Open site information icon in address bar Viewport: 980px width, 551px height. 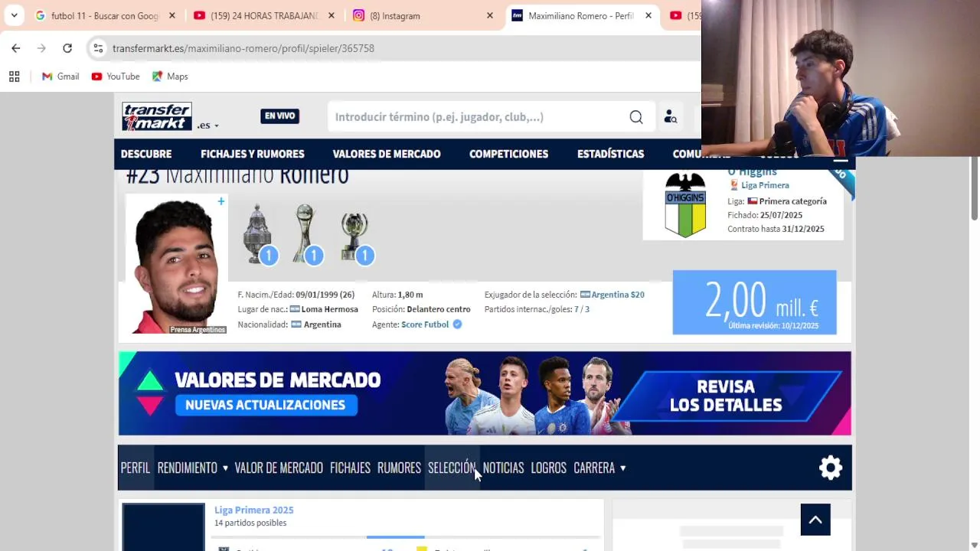pos(98,48)
